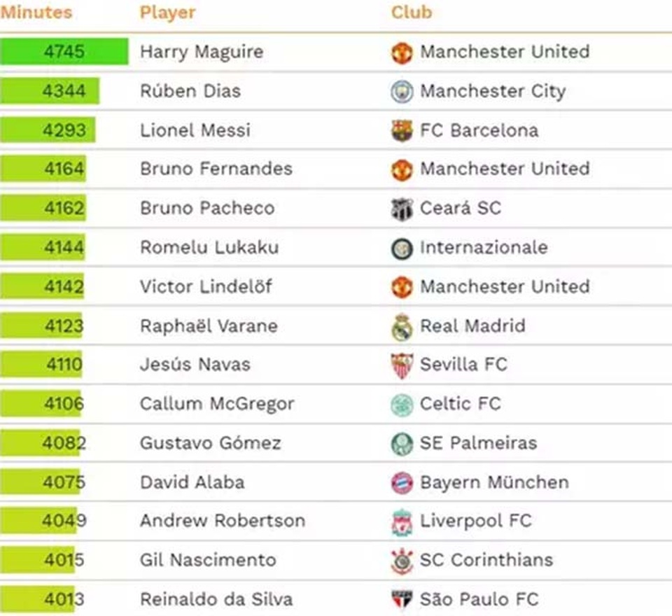Click the Internazionale crest icon

tap(402, 248)
